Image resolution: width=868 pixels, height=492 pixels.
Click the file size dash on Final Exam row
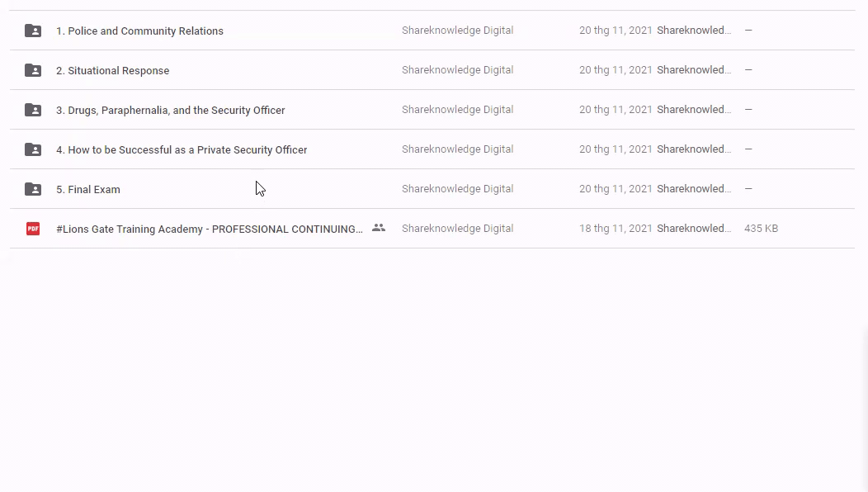click(x=748, y=189)
